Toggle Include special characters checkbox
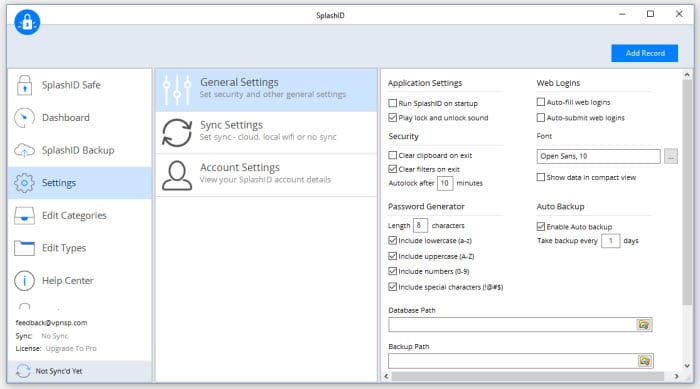The image size is (700, 389). pos(392,287)
